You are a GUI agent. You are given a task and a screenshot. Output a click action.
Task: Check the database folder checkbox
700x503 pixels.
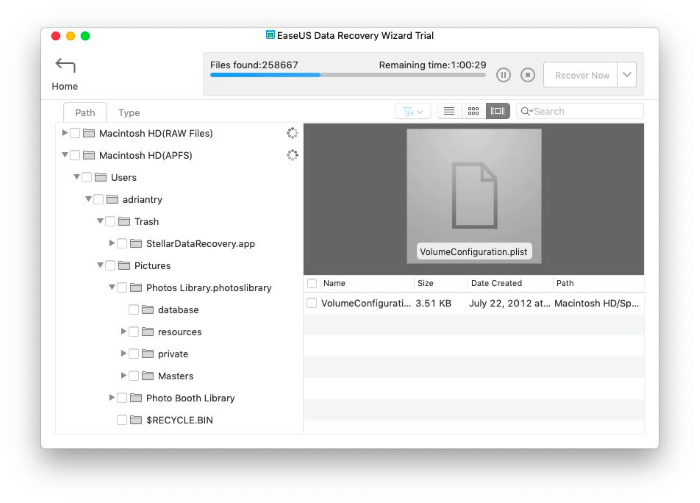click(133, 309)
